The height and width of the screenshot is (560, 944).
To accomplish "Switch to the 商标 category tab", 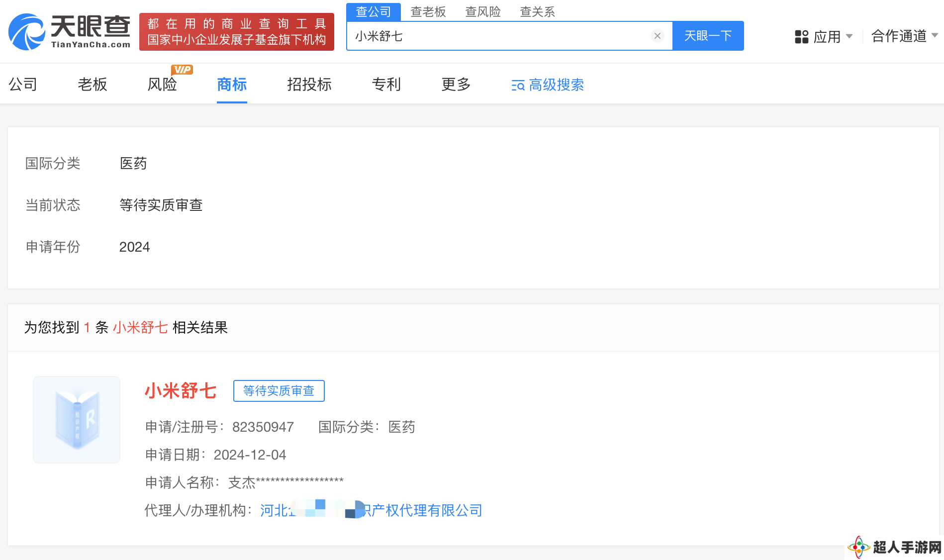I will (232, 85).
